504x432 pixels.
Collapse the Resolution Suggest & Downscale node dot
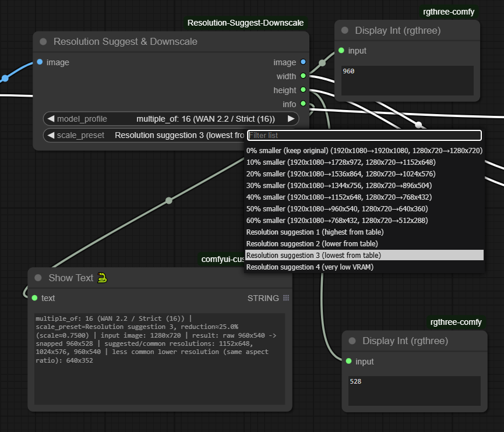pyautogui.click(x=43, y=42)
